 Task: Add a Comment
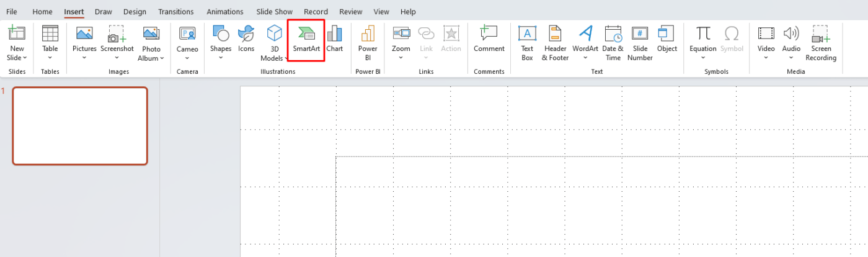click(x=489, y=40)
